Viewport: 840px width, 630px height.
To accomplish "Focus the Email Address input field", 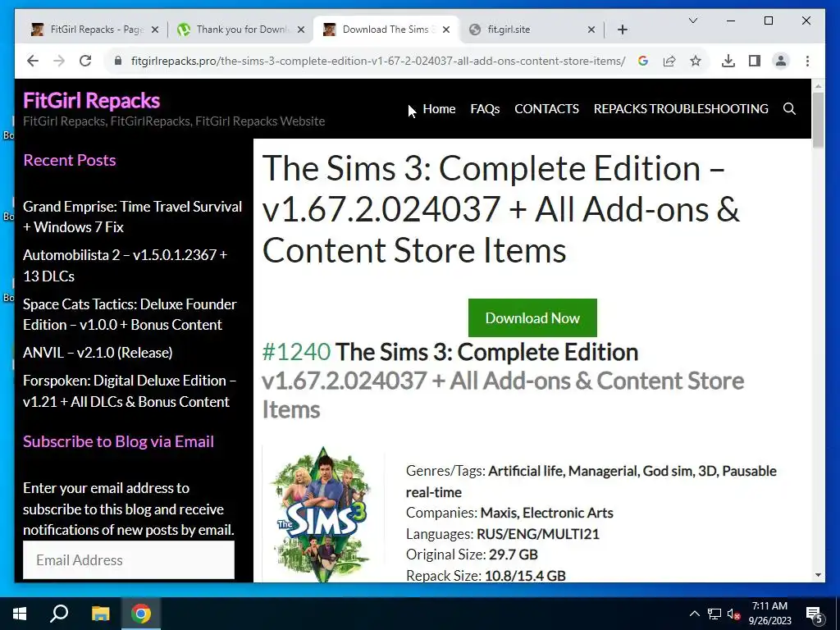I will point(129,559).
